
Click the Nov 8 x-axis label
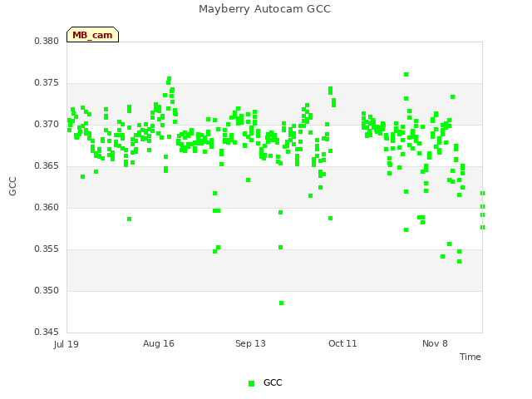pos(435,343)
